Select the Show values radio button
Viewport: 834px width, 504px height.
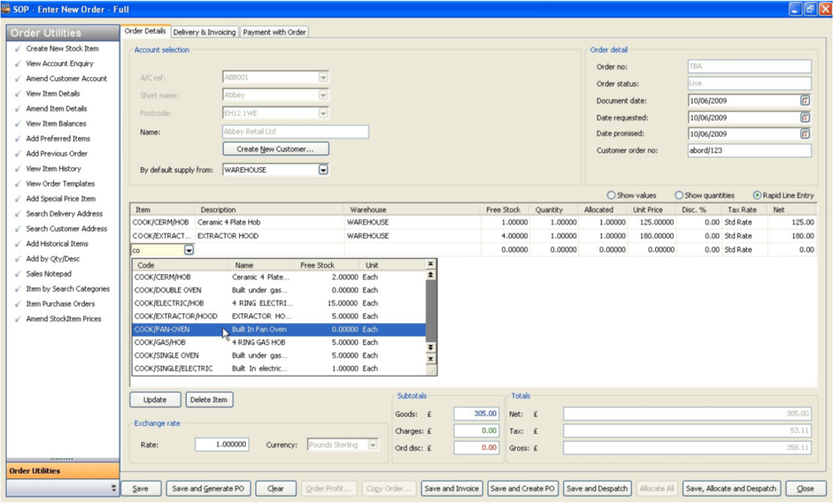(611, 195)
